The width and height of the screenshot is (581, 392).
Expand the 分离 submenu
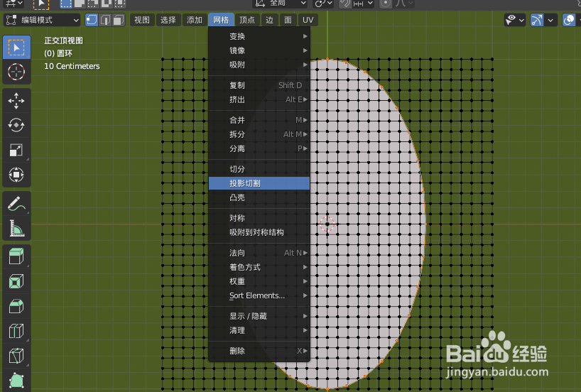259,148
